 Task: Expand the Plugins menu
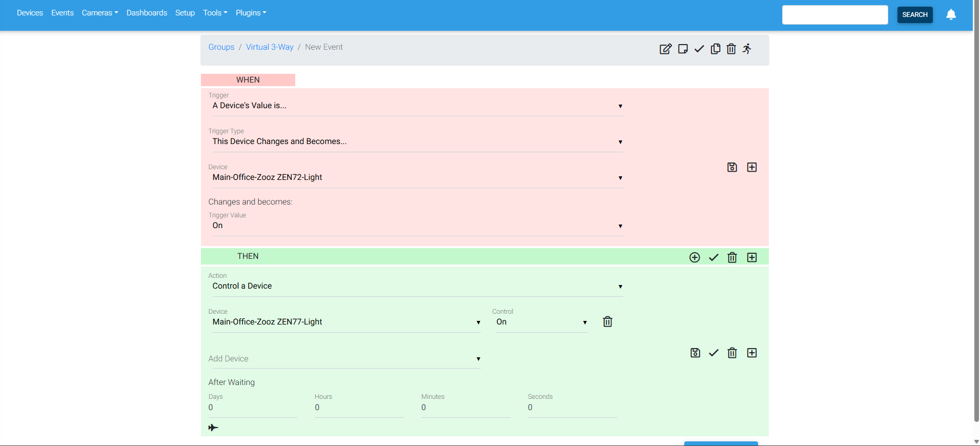click(x=251, y=13)
